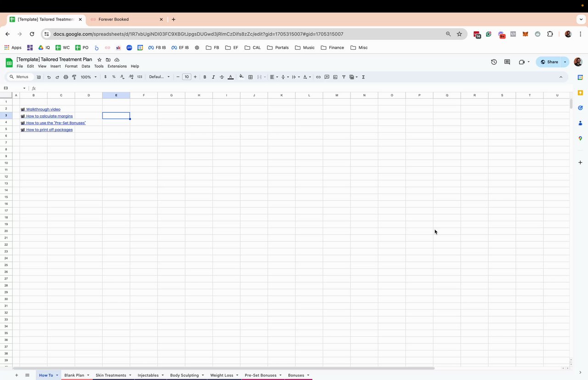Open version history clock icon

click(494, 62)
